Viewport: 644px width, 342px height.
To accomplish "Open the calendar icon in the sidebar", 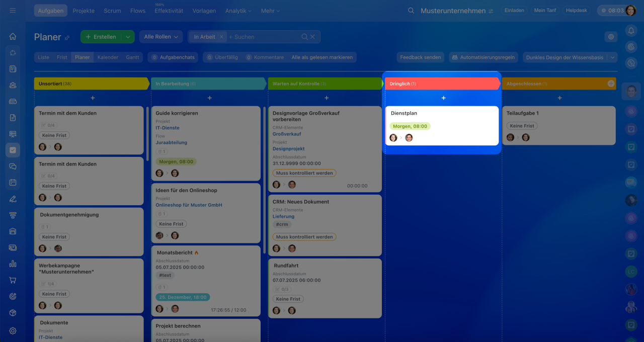I will click(x=13, y=182).
